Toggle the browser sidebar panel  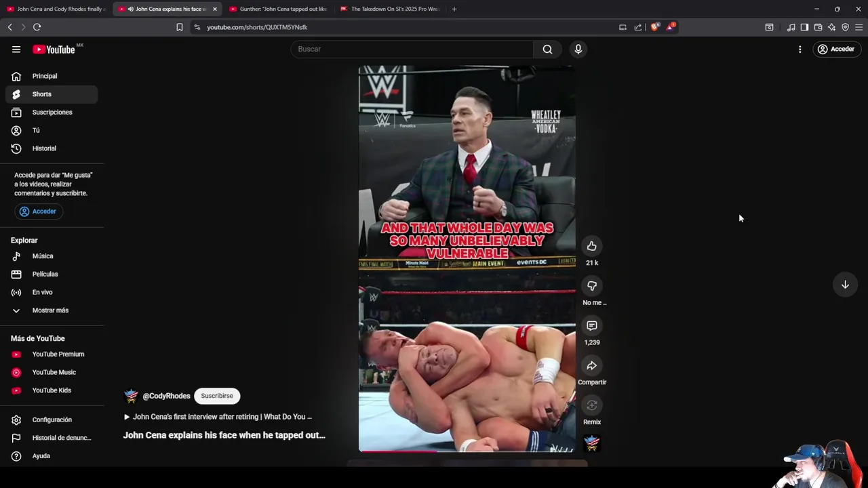pyautogui.click(x=804, y=27)
